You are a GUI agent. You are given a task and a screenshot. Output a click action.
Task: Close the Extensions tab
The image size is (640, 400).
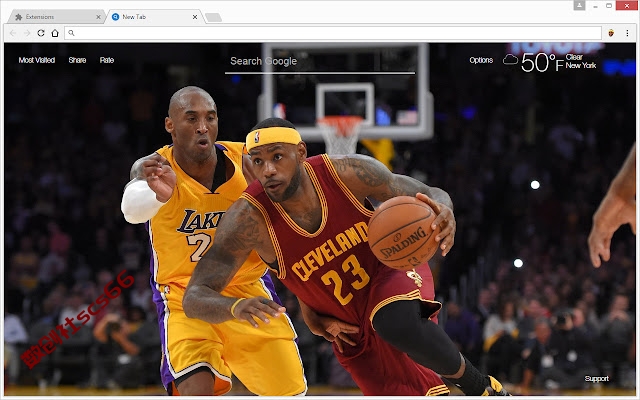pos(98,17)
